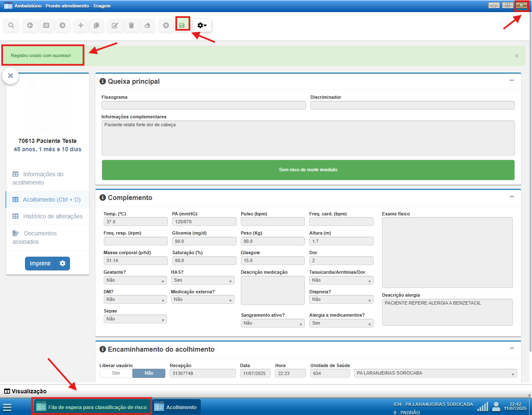Go to previous record arrow icon
This screenshot has width=532, height=415.
click(30, 25)
